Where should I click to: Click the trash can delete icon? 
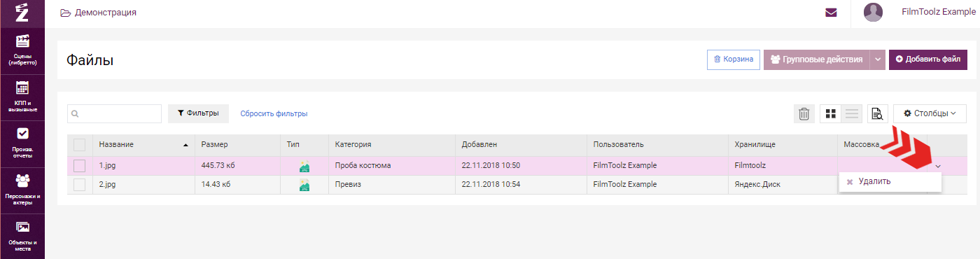tap(804, 113)
